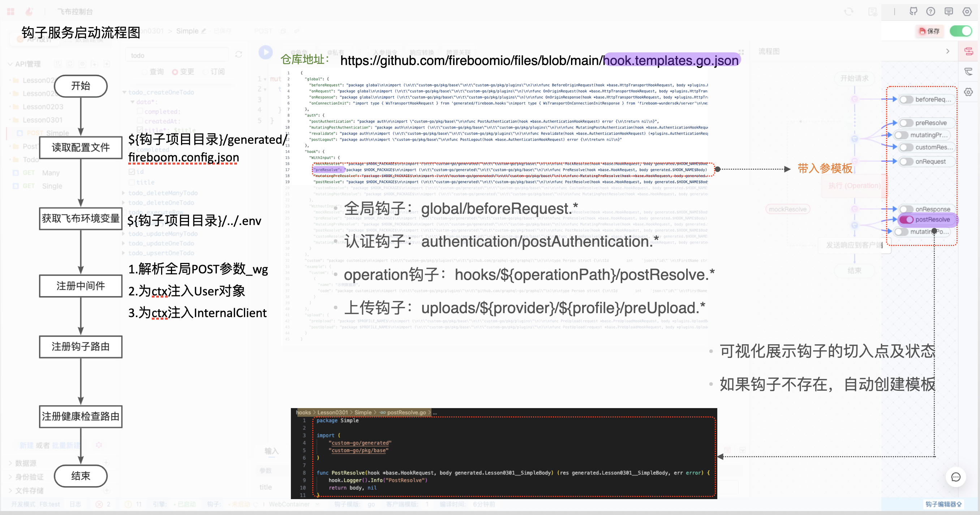
Task: Expand the 身份验证 section
Action: point(29,477)
